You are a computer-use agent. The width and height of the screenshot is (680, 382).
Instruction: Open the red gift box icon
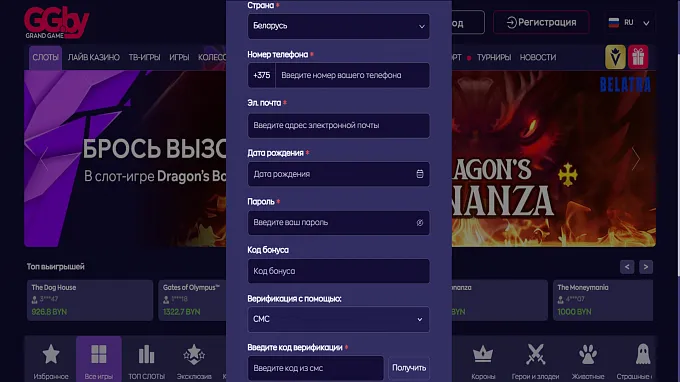pos(638,57)
